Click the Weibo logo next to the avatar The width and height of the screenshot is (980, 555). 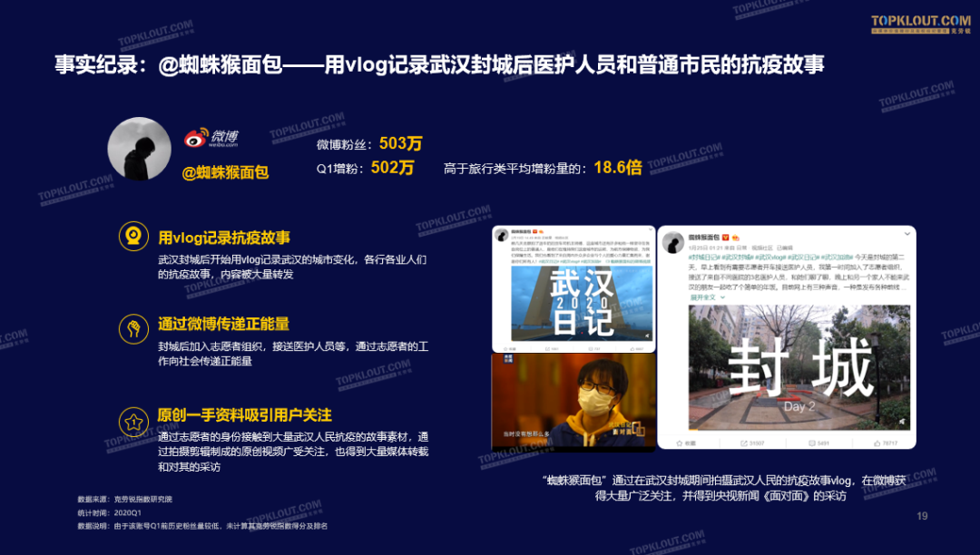(211, 137)
